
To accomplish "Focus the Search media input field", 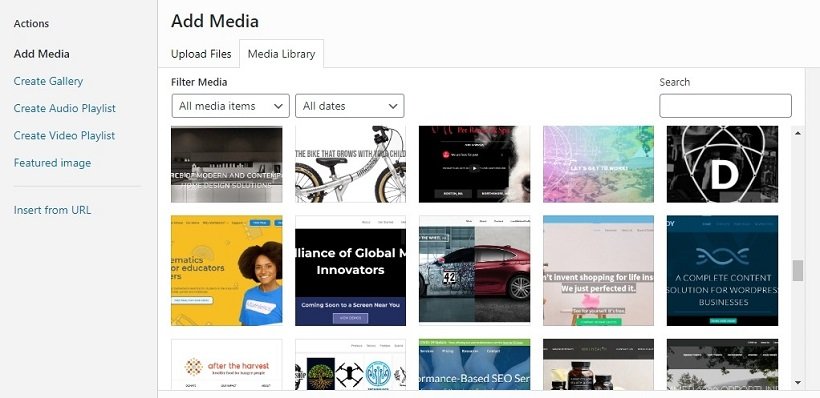I will click(x=725, y=106).
